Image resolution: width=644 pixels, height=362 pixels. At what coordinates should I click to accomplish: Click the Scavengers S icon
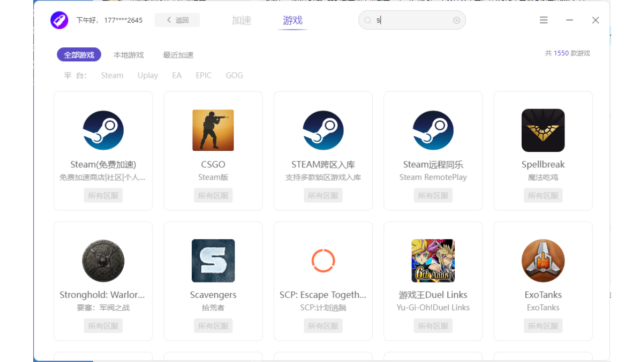point(213,260)
